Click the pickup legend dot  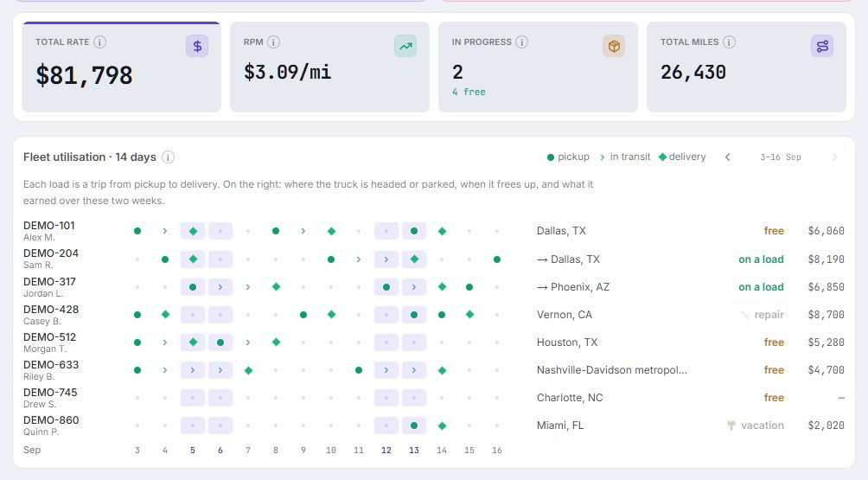[x=550, y=157]
